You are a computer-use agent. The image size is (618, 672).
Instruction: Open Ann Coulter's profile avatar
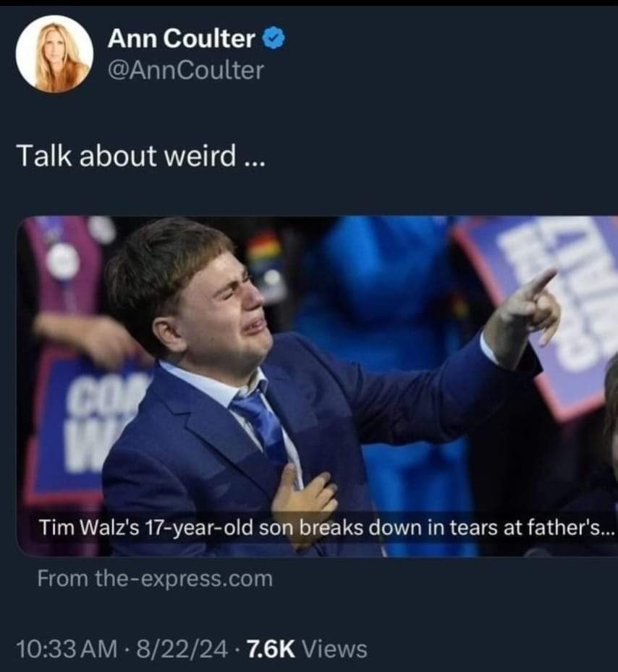click(54, 54)
